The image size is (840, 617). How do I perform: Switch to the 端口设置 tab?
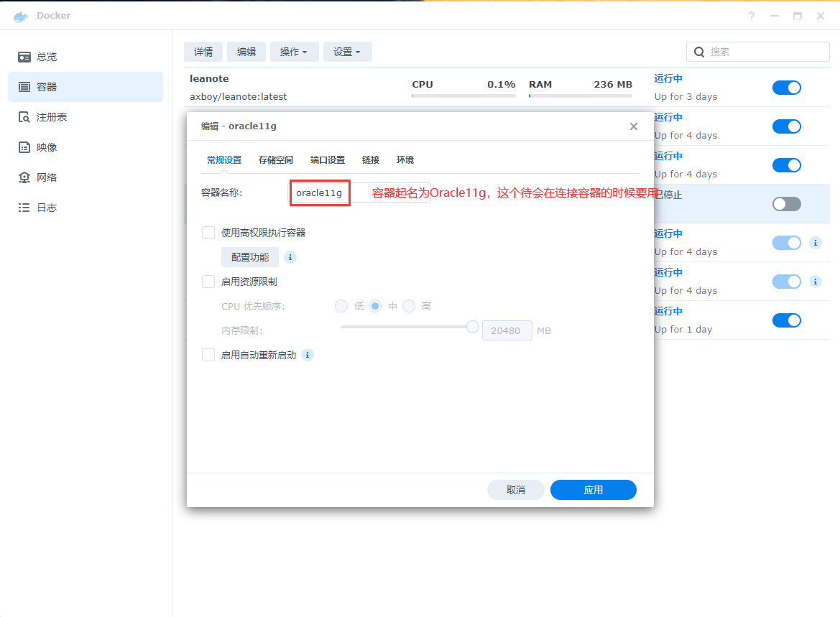click(x=328, y=160)
